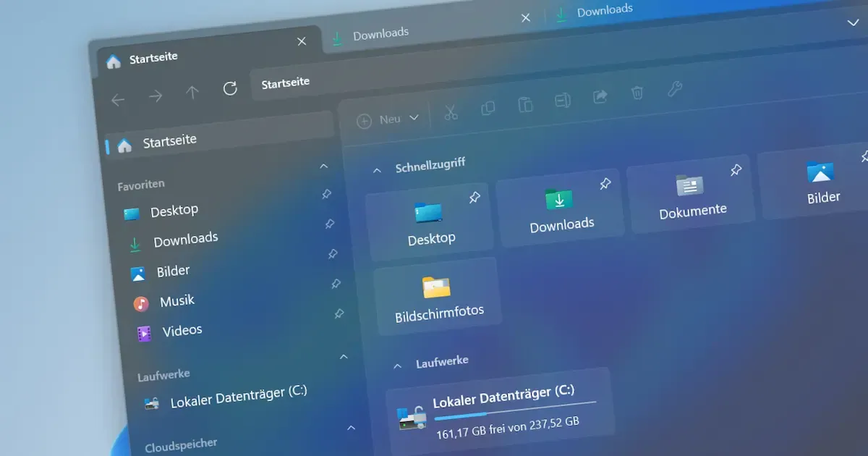Open the Neu dropdown button
This screenshot has height=456, width=868.
point(388,119)
